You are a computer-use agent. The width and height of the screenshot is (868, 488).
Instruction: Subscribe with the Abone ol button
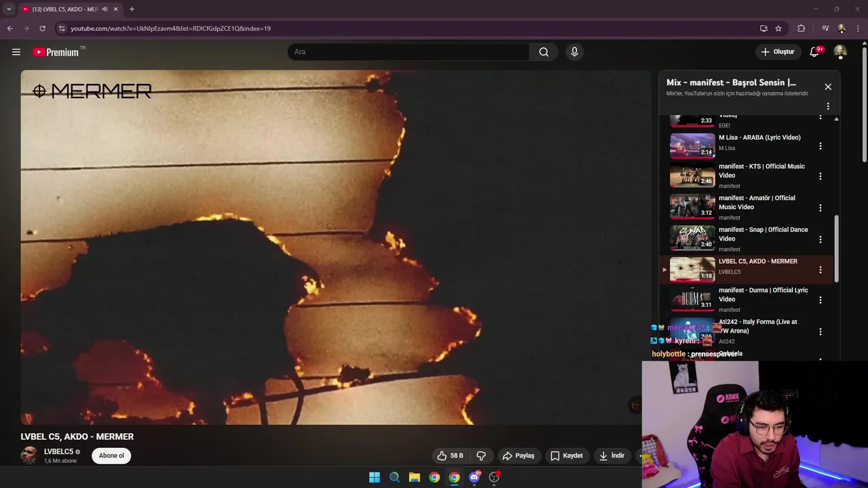pos(111,455)
